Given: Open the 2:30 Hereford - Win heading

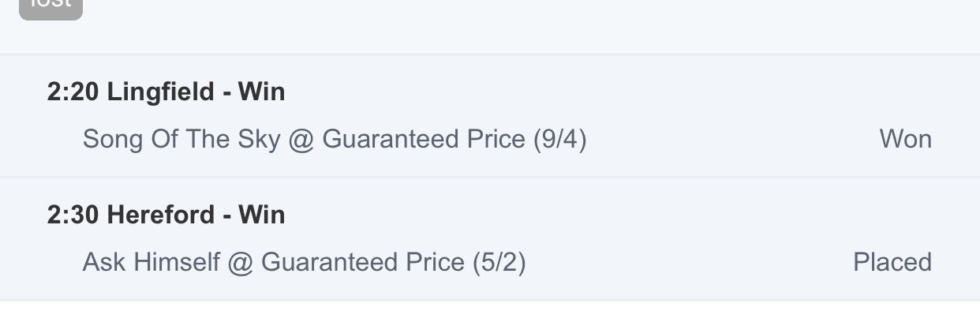Looking at the screenshot, I should click(166, 215).
